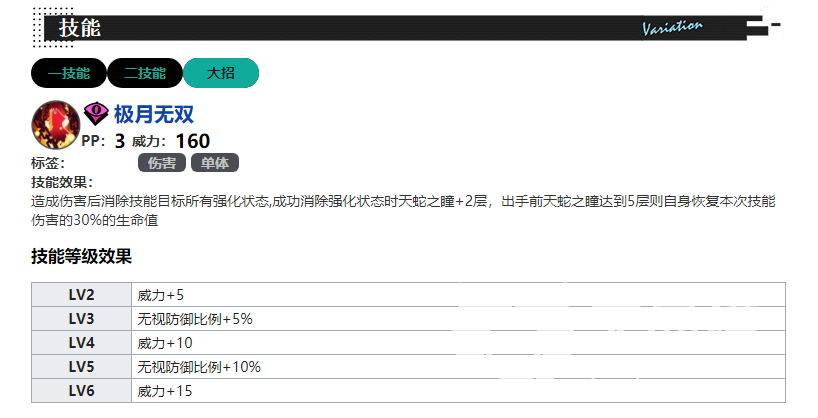Click the Variation text in header
The height and width of the screenshot is (418, 818).
tap(672, 27)
